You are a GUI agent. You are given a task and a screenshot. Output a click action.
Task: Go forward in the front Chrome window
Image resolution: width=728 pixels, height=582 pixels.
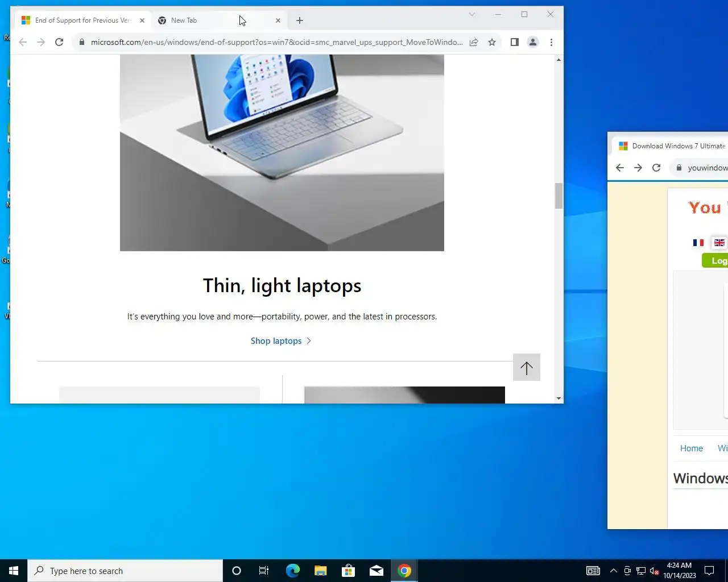point(41,42)
